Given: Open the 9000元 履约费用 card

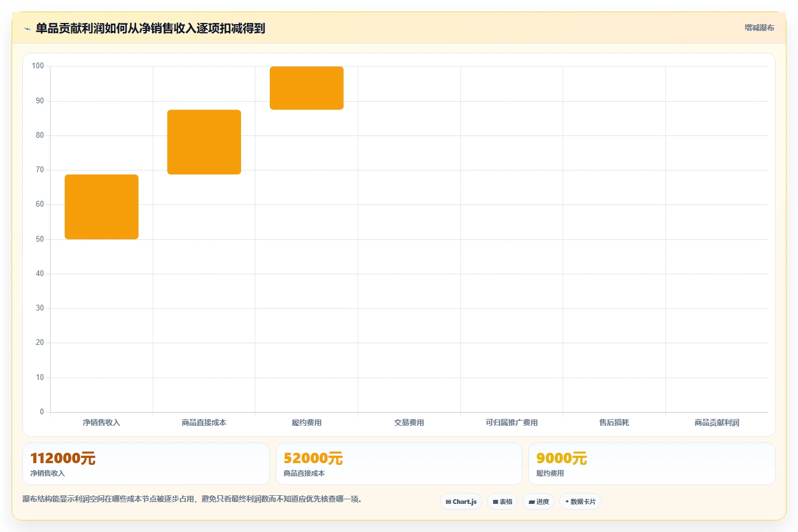Looking at the screenshot, I should coord(652,464).
